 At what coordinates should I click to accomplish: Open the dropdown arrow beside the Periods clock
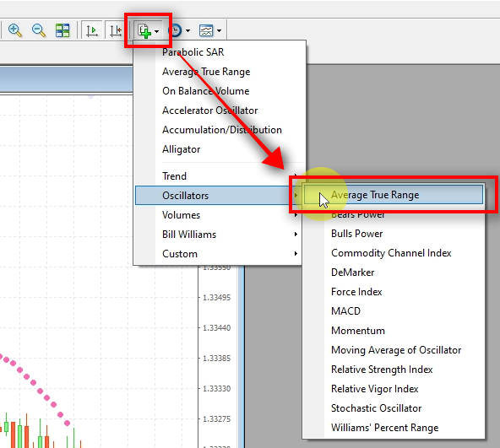pos(187,31)
